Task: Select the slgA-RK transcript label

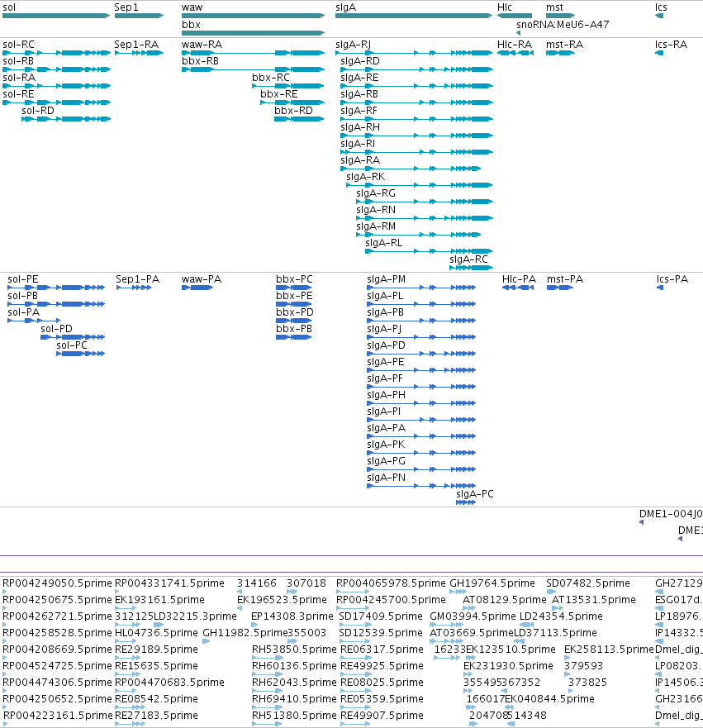Action: (366, 177)
